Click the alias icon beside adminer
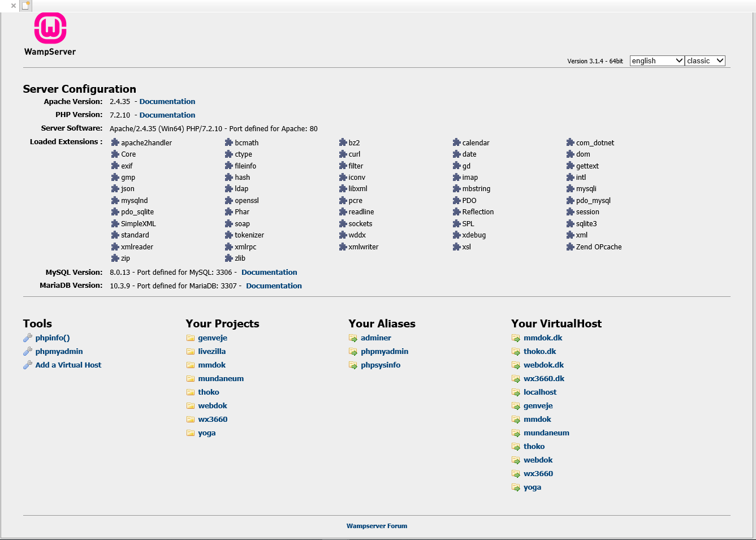This screenshot has height=540, width=756. click(353, 338)
